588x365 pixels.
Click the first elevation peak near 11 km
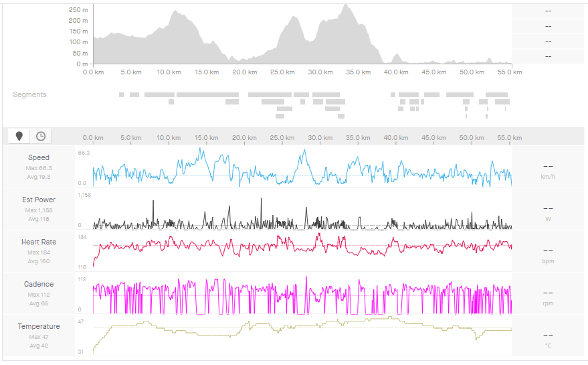pyautogui.click(x=175, y=12)
